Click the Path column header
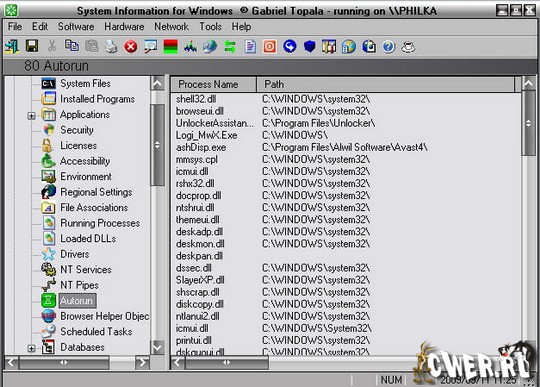This screenshot has width=540, height=387. 385,84
